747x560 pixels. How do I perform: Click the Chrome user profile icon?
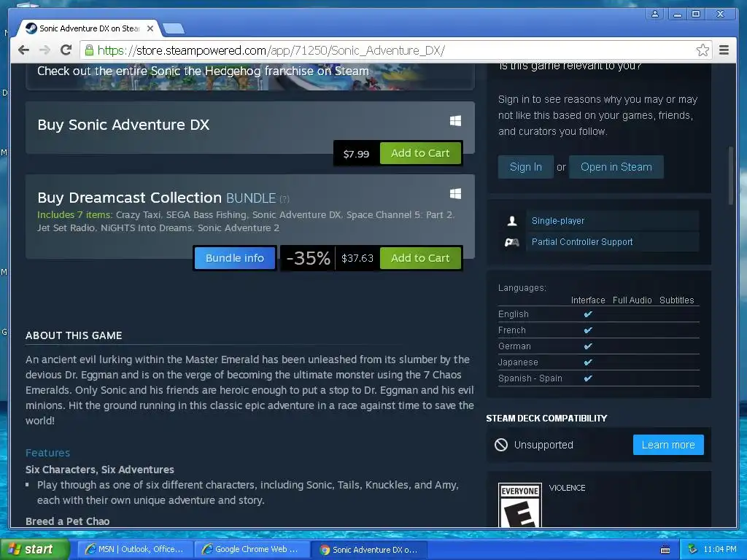[x=655, y=14]
